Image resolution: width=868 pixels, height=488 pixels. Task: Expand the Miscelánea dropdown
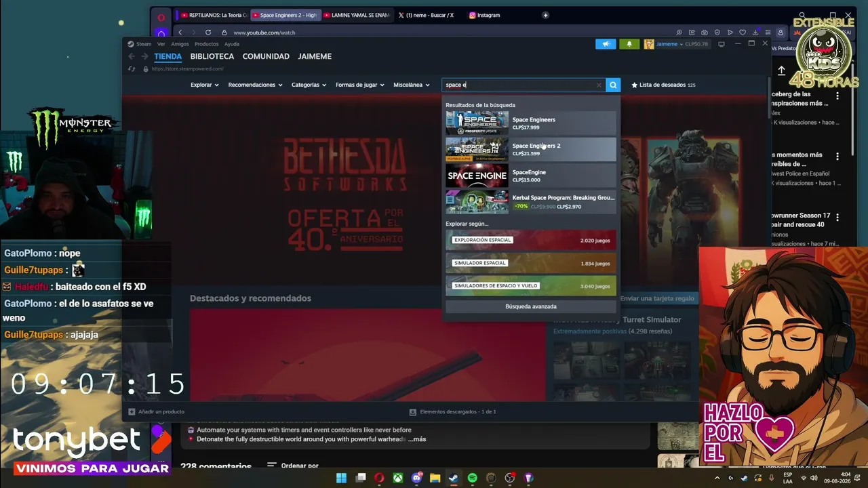pos(412,85)
